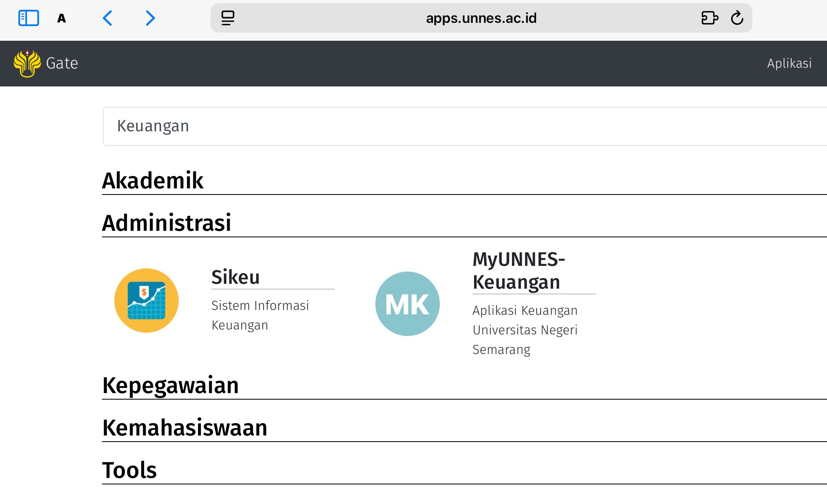
Task: Reload the current page
Action: point(737,18)
